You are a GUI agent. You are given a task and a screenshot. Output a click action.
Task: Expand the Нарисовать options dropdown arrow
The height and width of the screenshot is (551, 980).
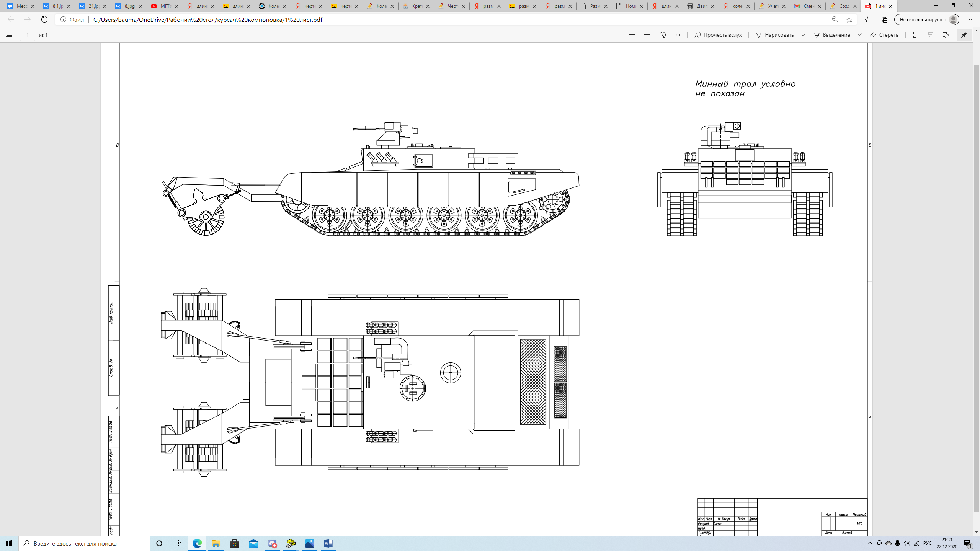[803, 35]
